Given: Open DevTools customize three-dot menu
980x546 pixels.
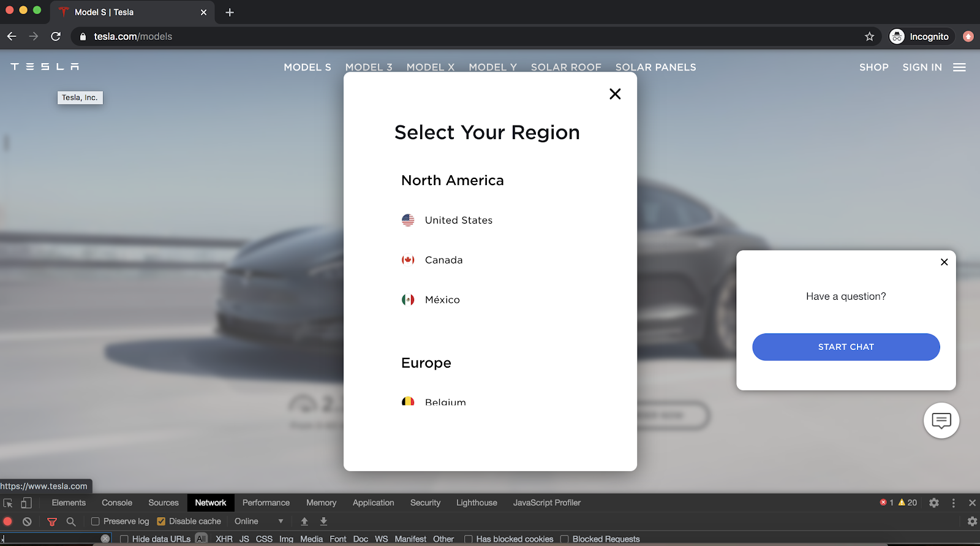Looking at the screenshot, I should (953, 502).
